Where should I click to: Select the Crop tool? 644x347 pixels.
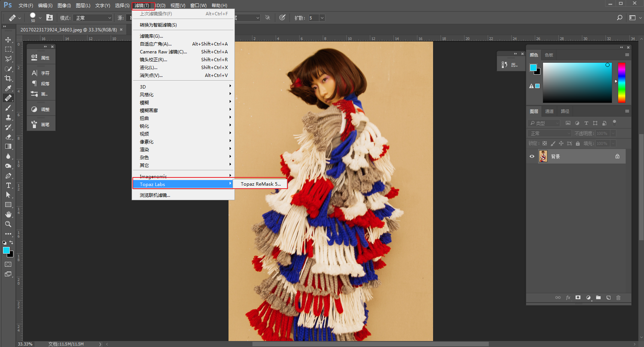[8, 78]
